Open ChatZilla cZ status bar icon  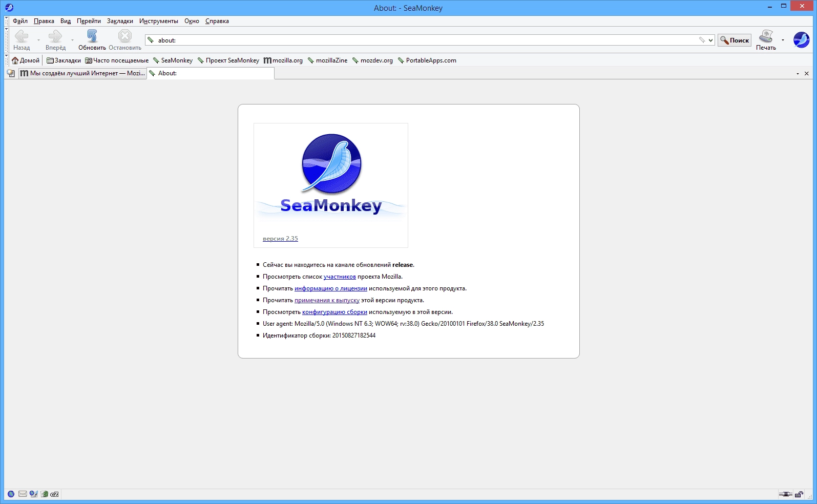click(55, 494)
